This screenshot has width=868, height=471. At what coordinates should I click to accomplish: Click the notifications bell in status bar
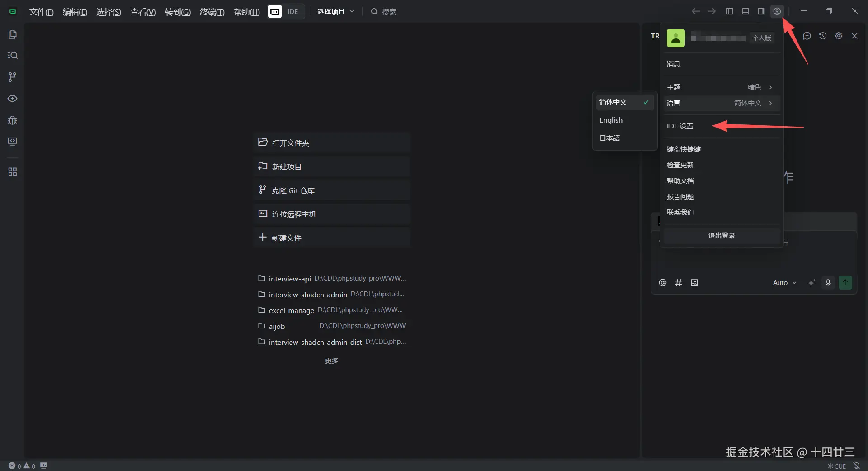(x=856, y=466)
